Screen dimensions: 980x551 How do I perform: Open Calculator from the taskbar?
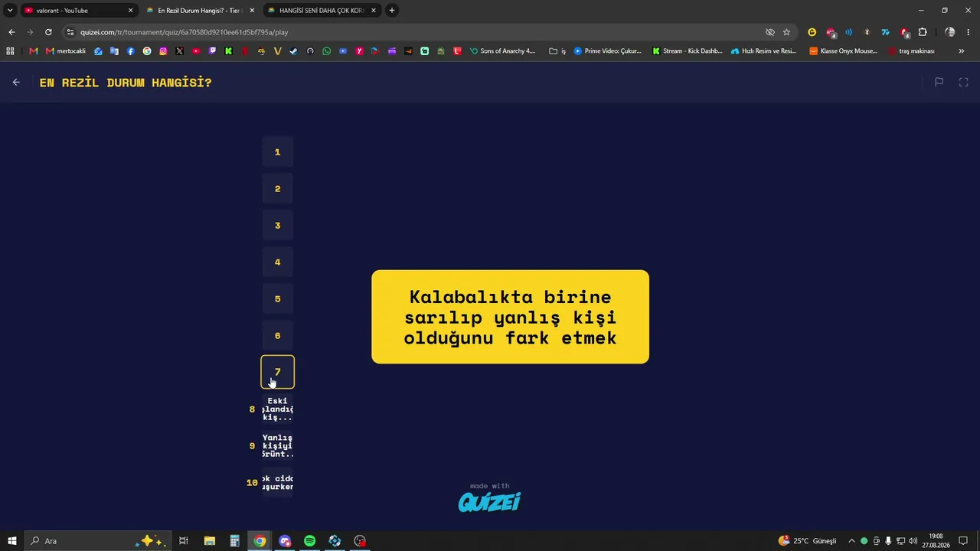point(234,541)
